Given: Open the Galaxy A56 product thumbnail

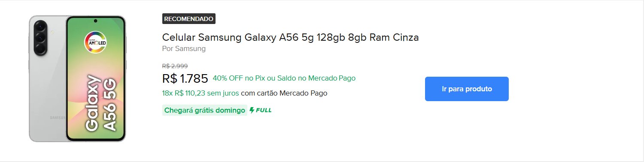Looking at the screenshot, I should point(77,78).
